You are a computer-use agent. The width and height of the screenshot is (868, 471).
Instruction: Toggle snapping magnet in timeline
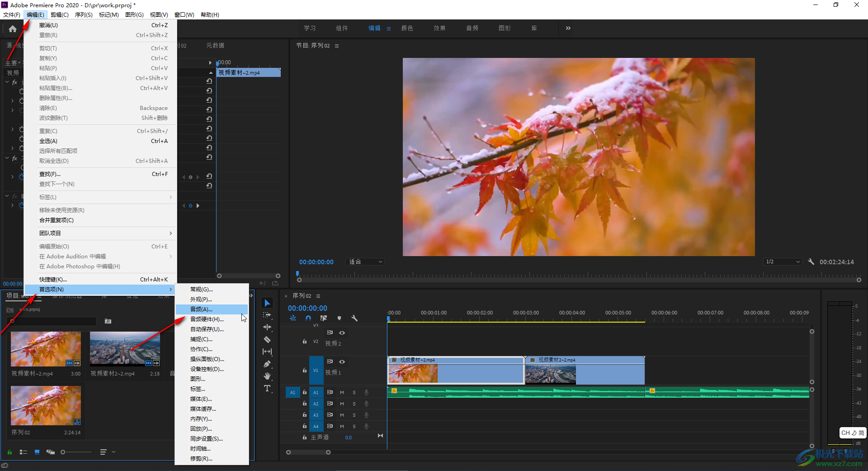(x=308, y=318)
